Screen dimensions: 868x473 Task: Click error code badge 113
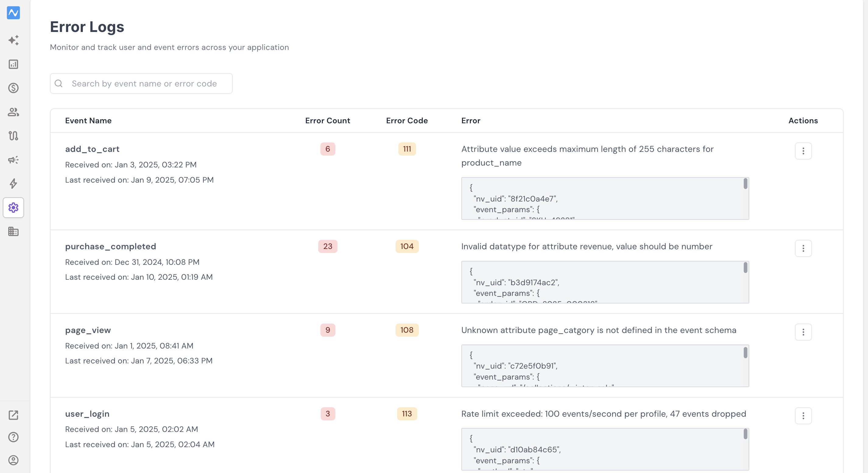coord(407,413)
